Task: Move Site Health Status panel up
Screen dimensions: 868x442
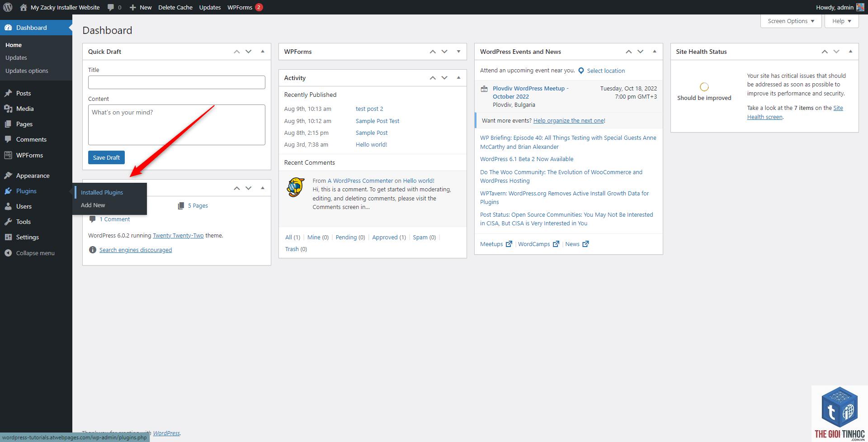Action: [825, 52]
